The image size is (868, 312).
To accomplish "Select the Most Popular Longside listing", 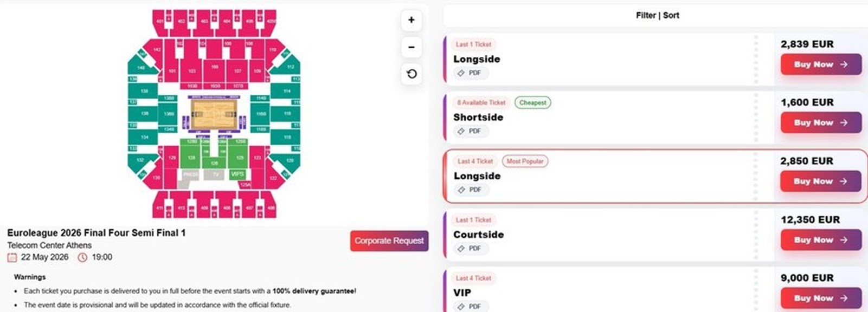I will (596, 176).
